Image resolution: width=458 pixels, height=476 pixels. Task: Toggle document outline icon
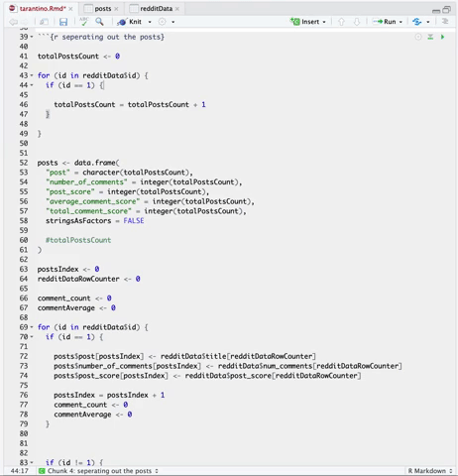445,22
